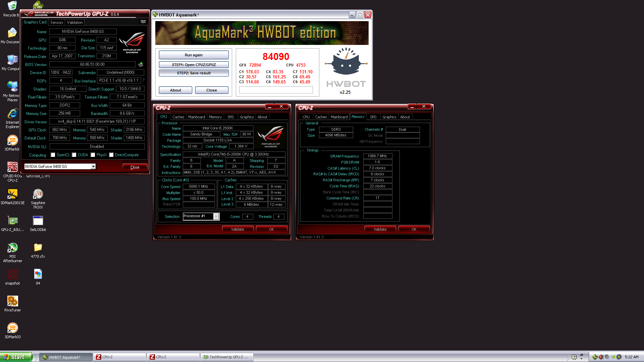Viewport: 644px width, 362px height.
Task: Click the NVIDIA tray icon
Action: click(x=613, y=357)
